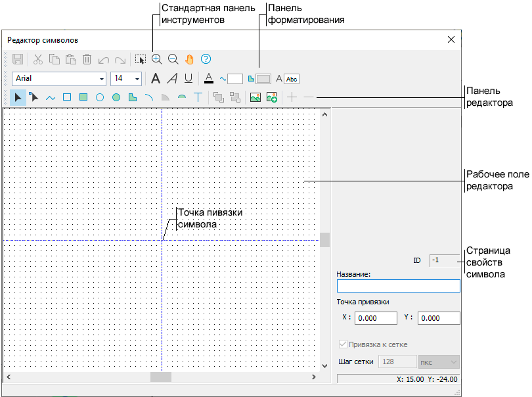Select the polyline drawing tool
Image resolution: width=532 pixels, height=397 pixels.
pyautogui.click(x=51, y=97)
